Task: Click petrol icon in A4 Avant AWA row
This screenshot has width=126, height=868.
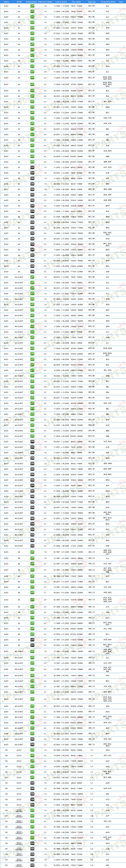Action: [32, 337]
